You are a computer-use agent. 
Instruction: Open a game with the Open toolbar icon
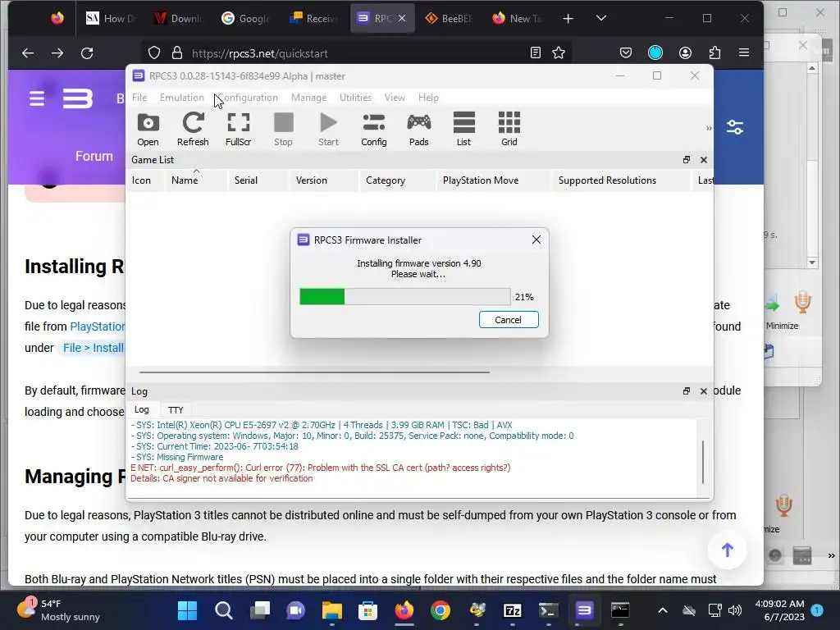(x=148, y=129)
